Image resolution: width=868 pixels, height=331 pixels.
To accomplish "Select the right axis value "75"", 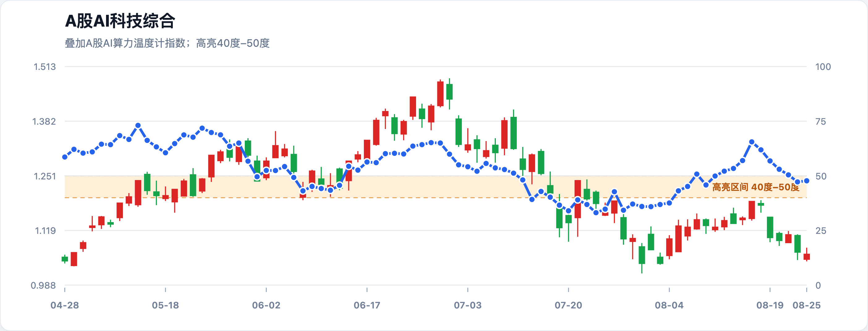I will point(820,121).
